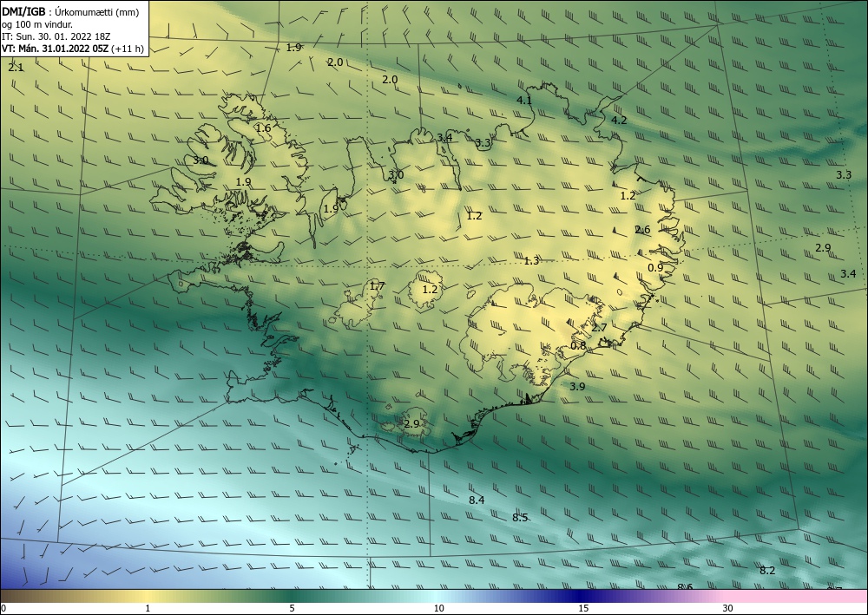Click the 0.9 value near the east coast
This screenshot has height=615, width=868.
pyautogui.click(x=655, y=268)
